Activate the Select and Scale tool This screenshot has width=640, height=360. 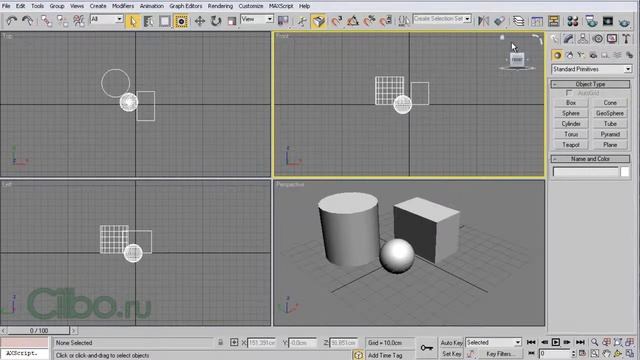tap(232, 21)
